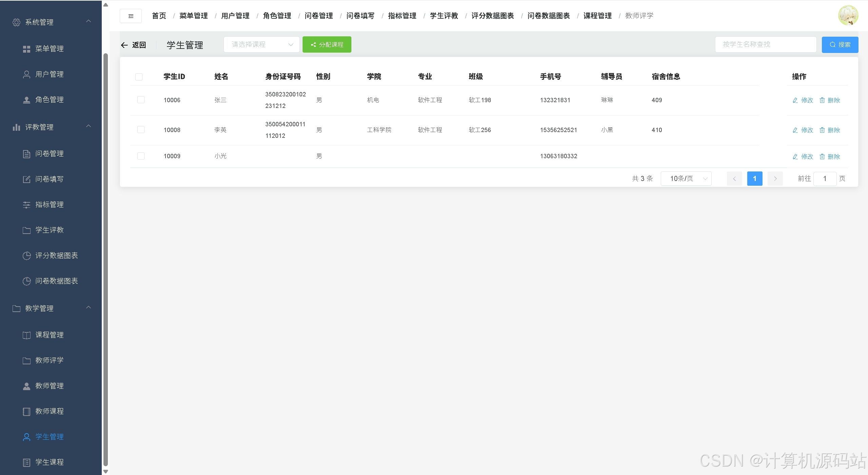
Task: Click the 问卷填写 edit icon
Action: [26, 179]
